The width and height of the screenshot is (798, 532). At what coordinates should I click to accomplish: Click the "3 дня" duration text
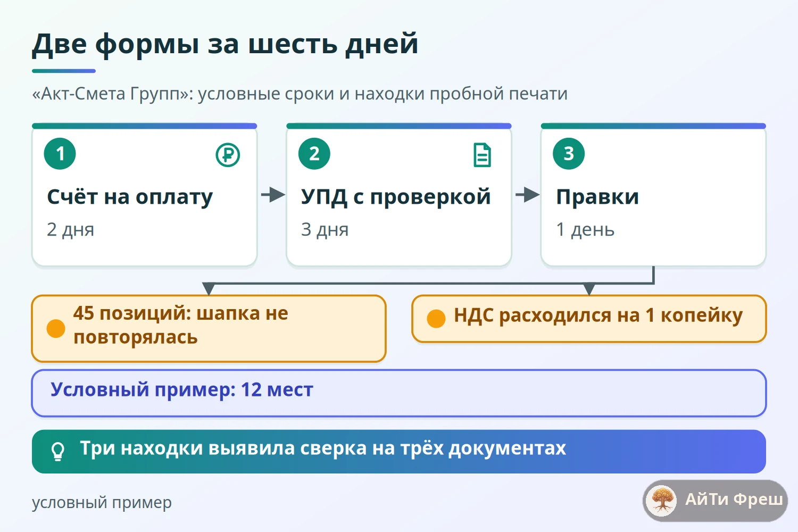325,229
